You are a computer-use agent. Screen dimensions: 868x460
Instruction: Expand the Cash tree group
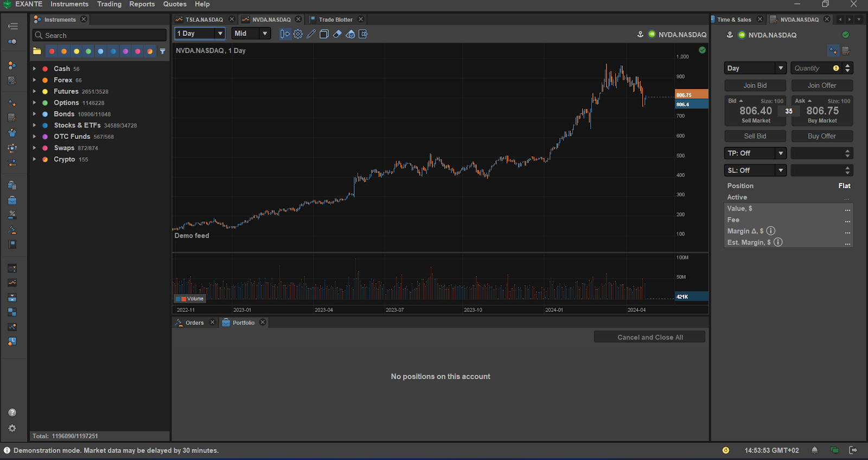(34, 69)
